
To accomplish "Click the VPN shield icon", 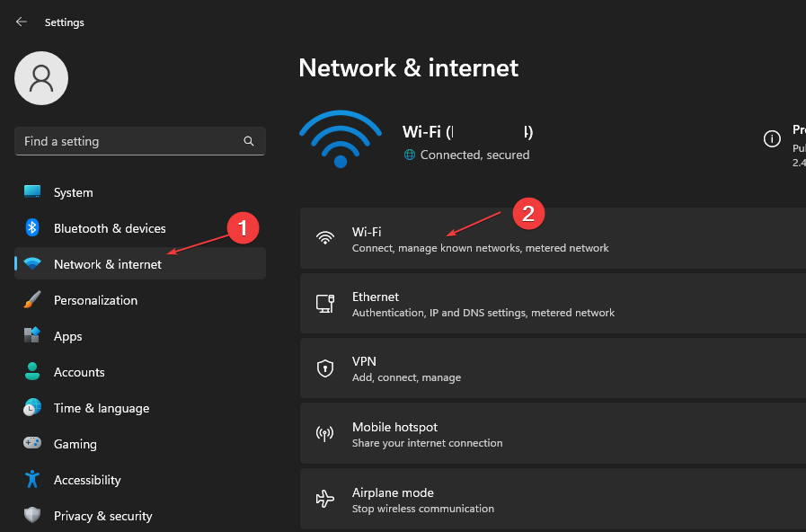I will 325,368.
